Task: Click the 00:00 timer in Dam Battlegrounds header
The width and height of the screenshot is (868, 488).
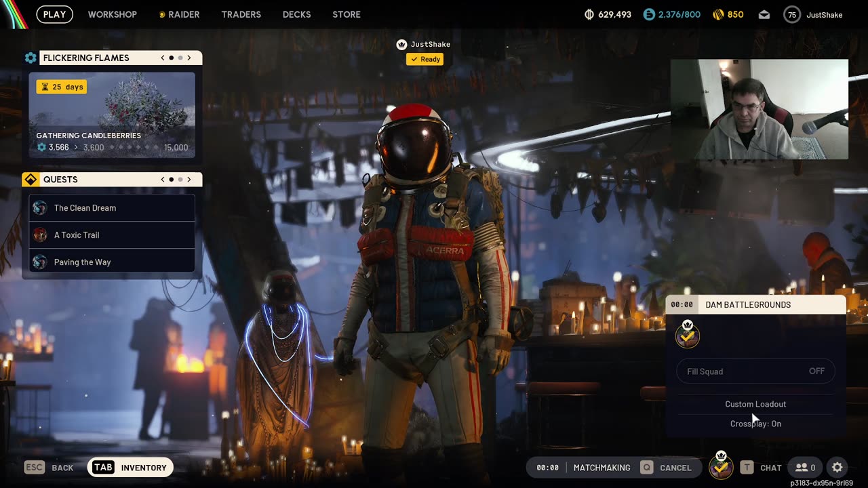Action: point(682,305)
